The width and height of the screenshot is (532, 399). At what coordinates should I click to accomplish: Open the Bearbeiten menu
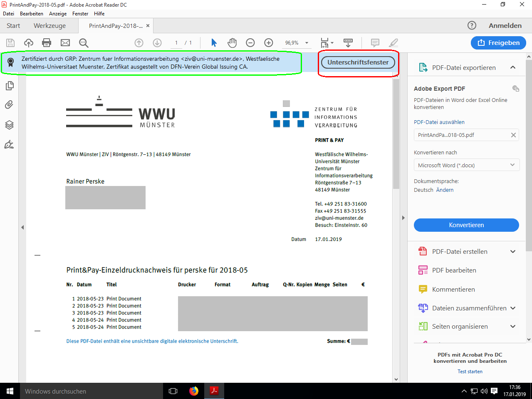(32, 14)
